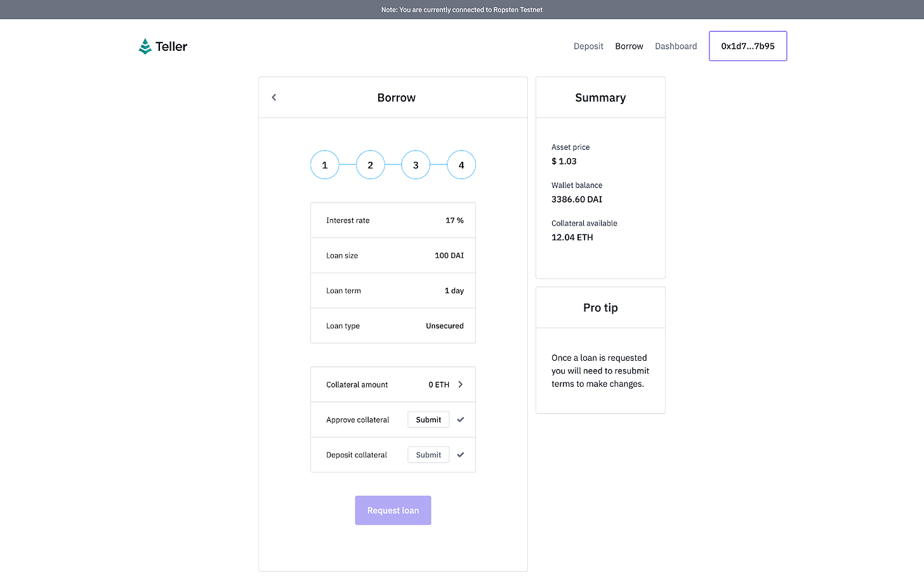Click the Borrow panel title
The image size is (924, 578).
(397, 98)
